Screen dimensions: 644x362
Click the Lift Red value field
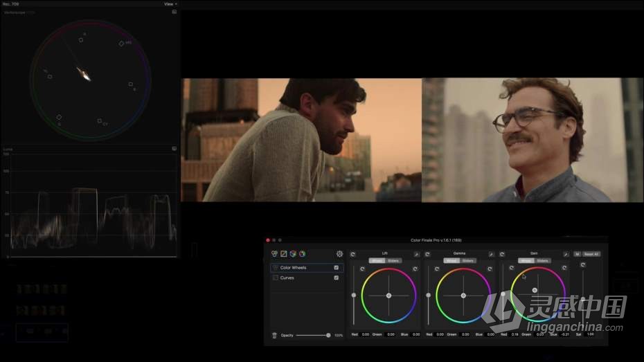click(365, 334)
